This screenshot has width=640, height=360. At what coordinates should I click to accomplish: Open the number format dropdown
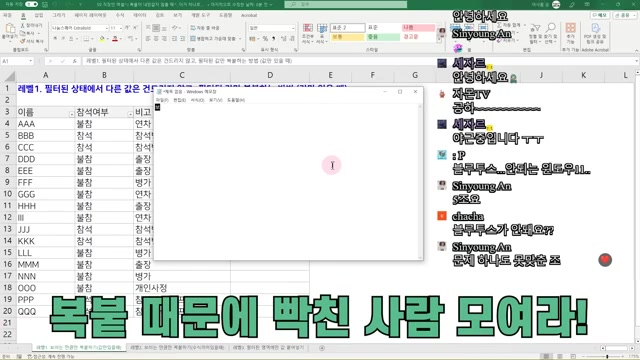coord(293,28)
